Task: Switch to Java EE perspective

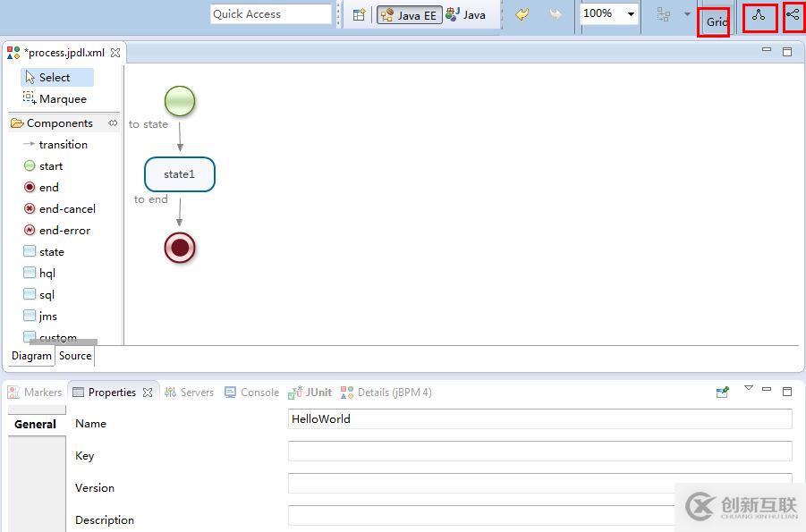Action: (409, 15)
